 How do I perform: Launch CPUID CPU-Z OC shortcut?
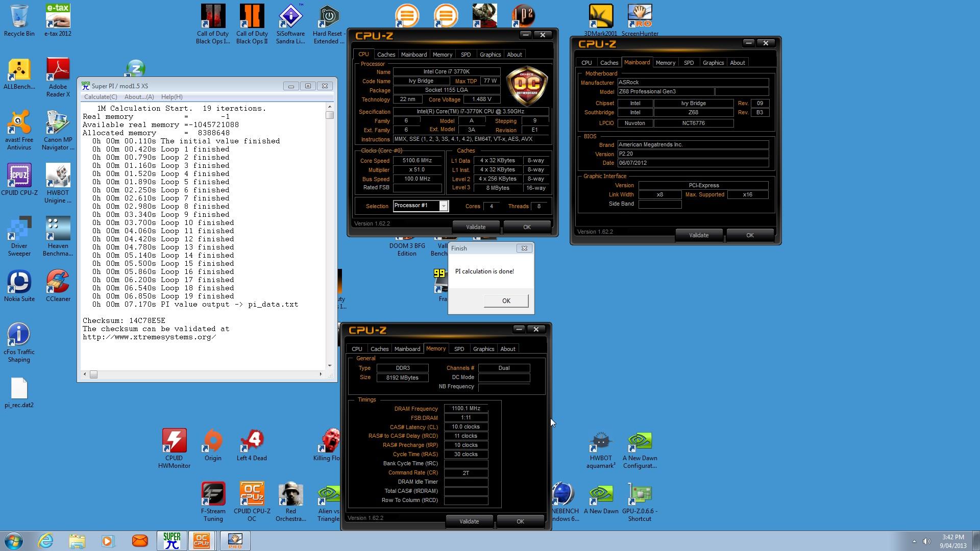coord(252,502)
